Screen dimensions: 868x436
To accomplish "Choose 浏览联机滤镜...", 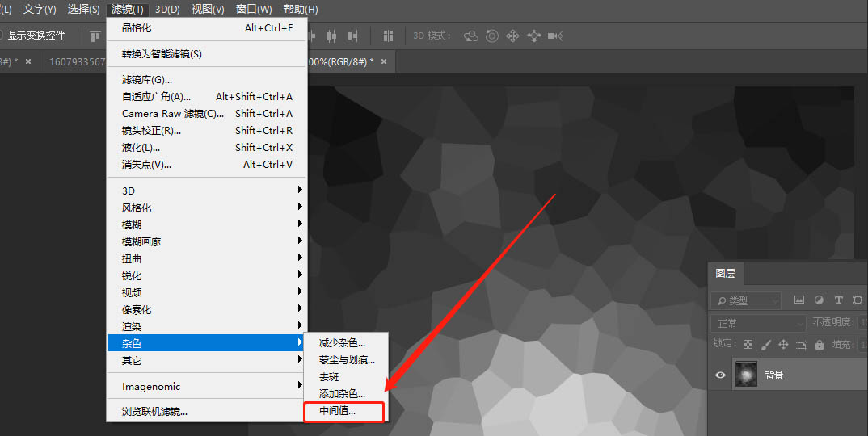I will [206, 412].
